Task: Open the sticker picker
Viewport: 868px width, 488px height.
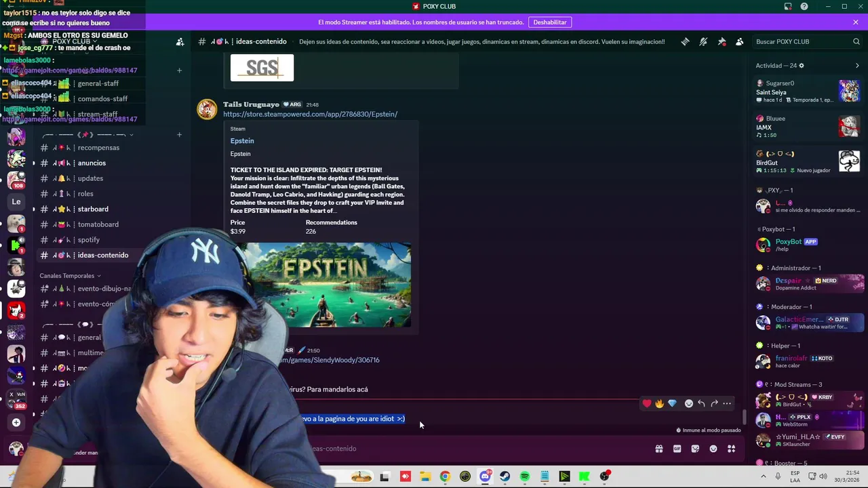Action: tap(695, 449)
